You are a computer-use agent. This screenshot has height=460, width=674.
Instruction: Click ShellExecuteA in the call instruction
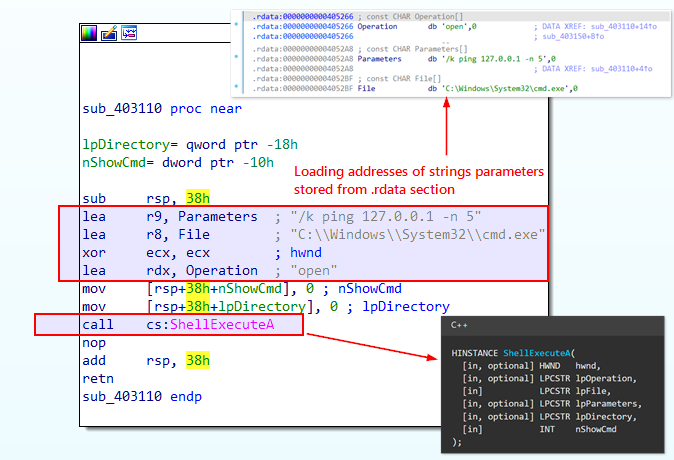coord(222,325)
